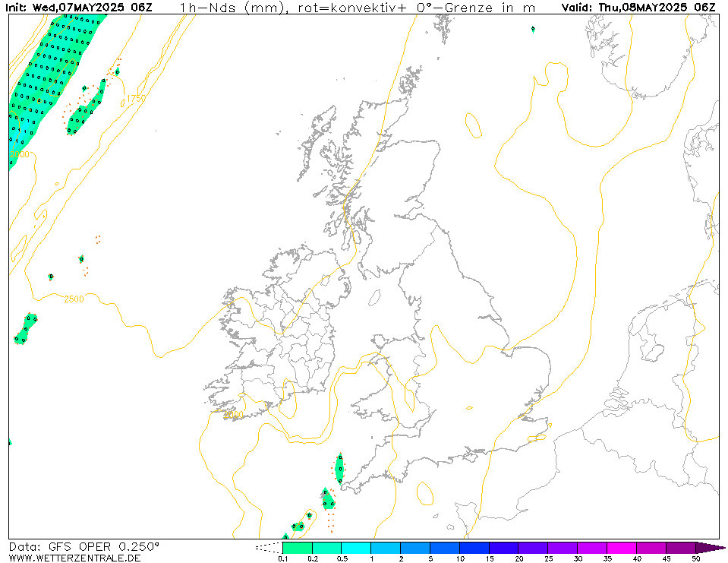Click the '1h-Nds (mm)' map title
The image size is (728, 563).
(232, 8)
